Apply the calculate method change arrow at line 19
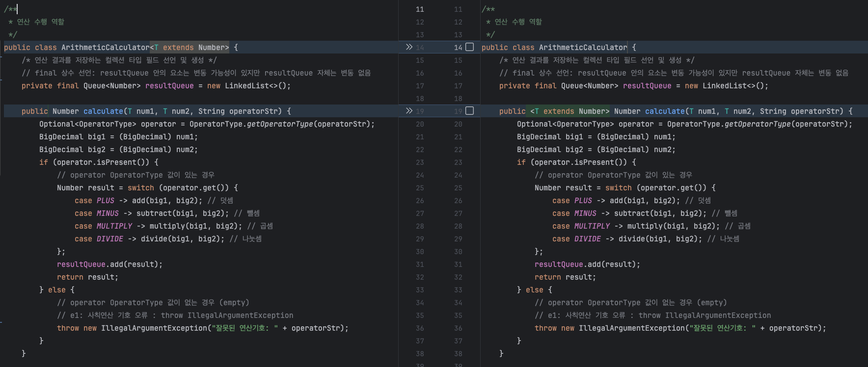Viewport: 868px width, 367px height. click(x=409, y=111)
